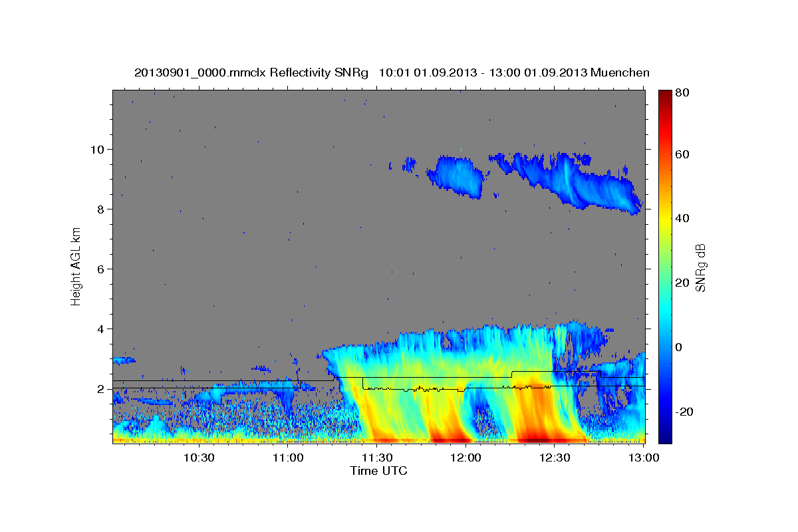
Task: Click the colorbar value 40
Action: [x=682, y=218]
